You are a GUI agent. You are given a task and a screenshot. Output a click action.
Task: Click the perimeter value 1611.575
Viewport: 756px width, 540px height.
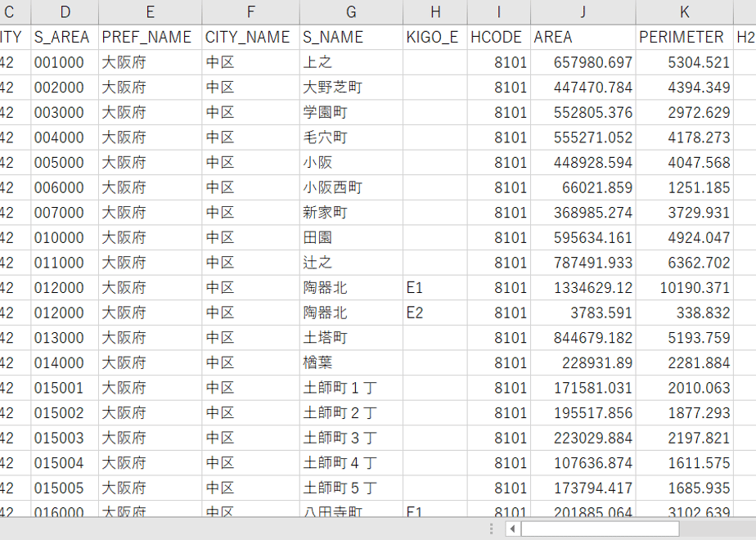point(684,463)
